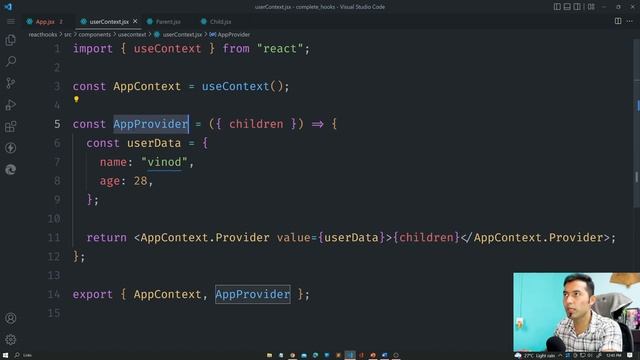Open the usecontext breadcrumb
Screen dimensions: 640x360
pos(132,35)
